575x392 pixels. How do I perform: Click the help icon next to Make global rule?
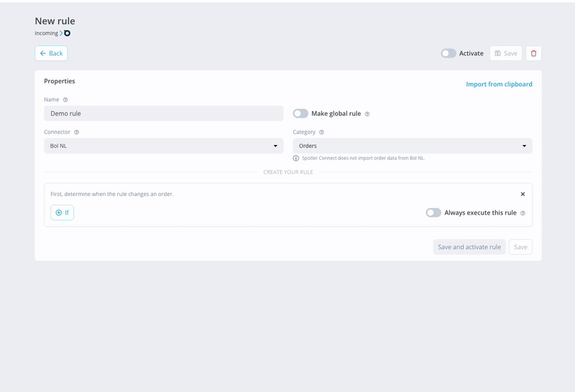[x=367, y=114]
